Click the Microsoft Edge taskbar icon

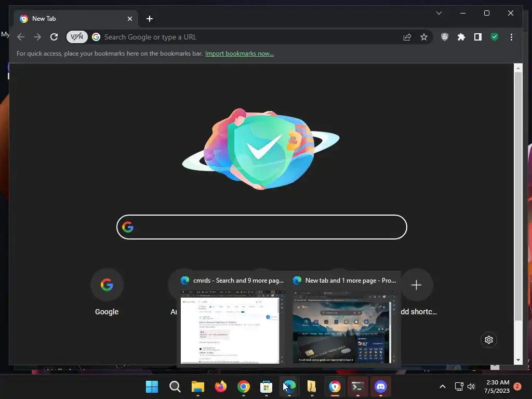[x=289, y=387]
